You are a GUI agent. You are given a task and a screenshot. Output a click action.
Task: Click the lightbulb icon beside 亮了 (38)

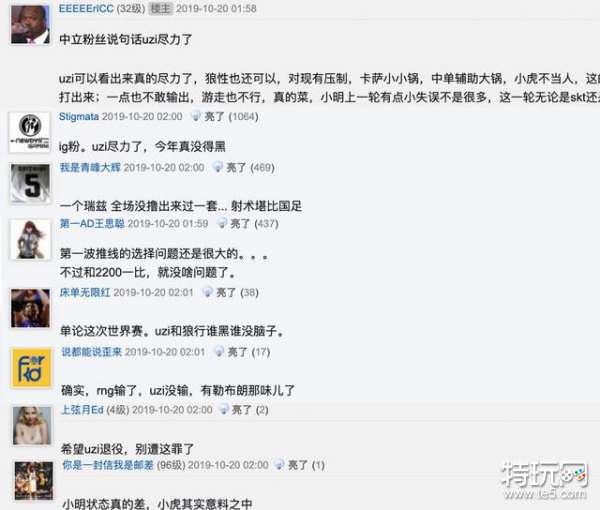(x=208, y=292)
